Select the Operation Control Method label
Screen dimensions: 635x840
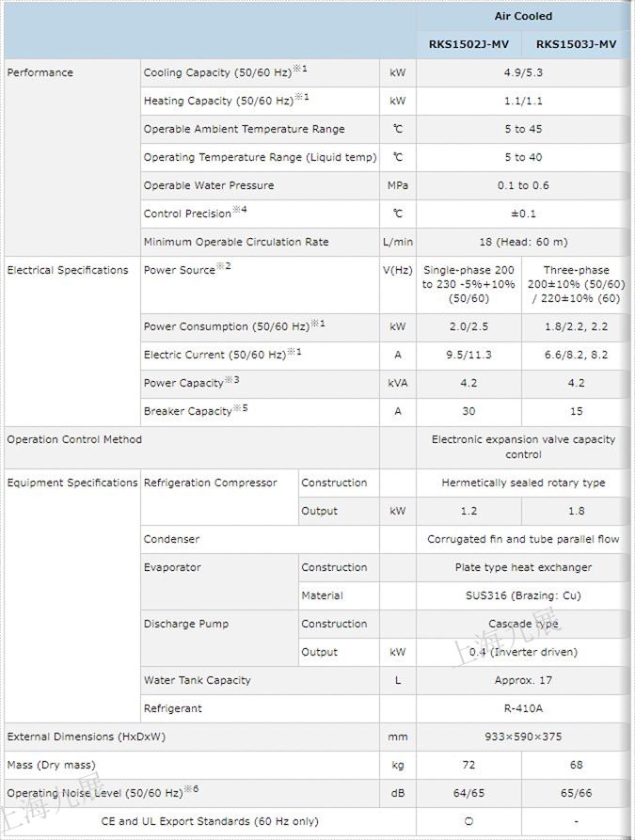point(74,439)
